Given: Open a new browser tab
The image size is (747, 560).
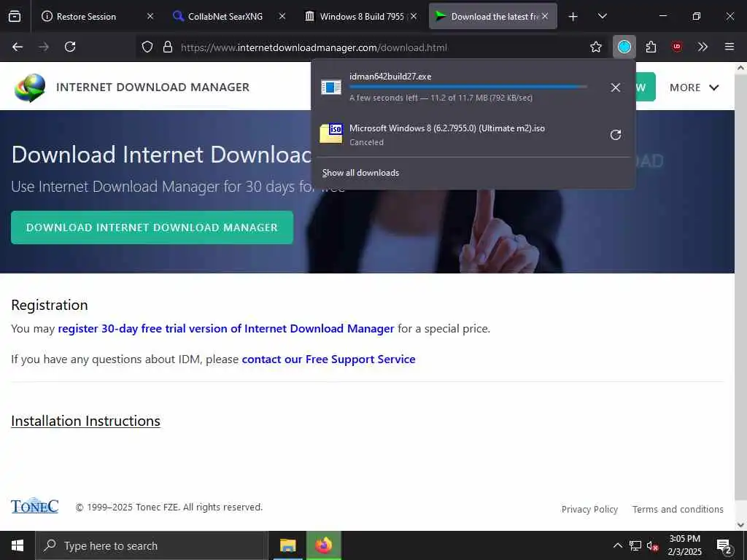Looking at the screenshot, I should [573, 17].
